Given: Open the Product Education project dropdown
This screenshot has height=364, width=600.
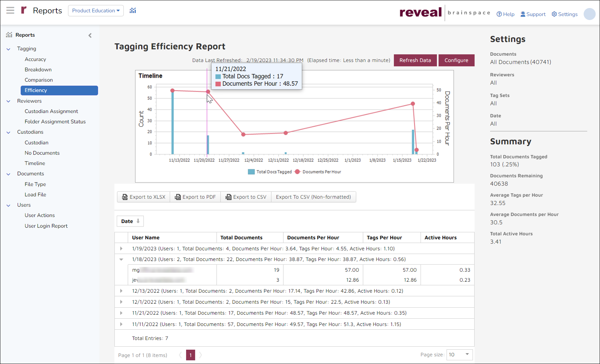Looking at the screenshot, I should [96, 11].
